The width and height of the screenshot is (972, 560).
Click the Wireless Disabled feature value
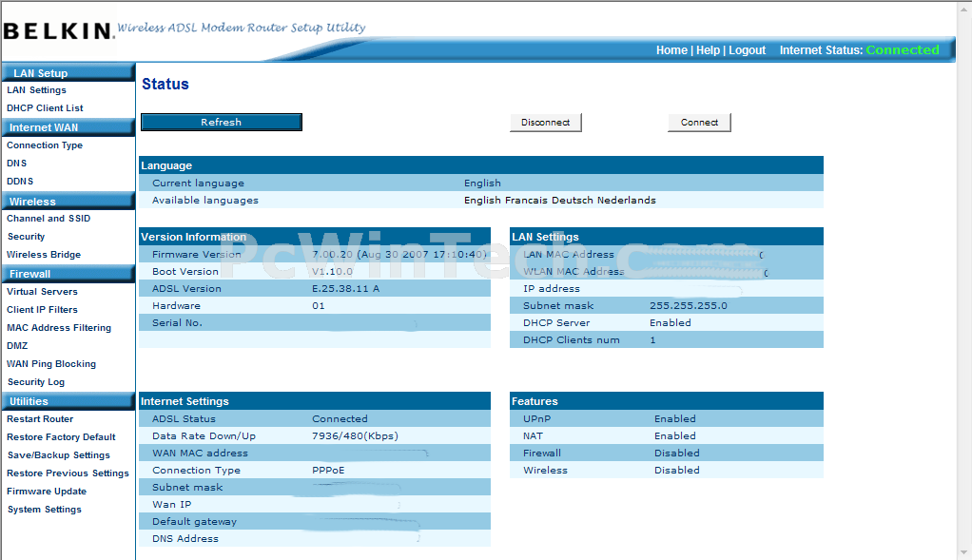tap(677, 471)
